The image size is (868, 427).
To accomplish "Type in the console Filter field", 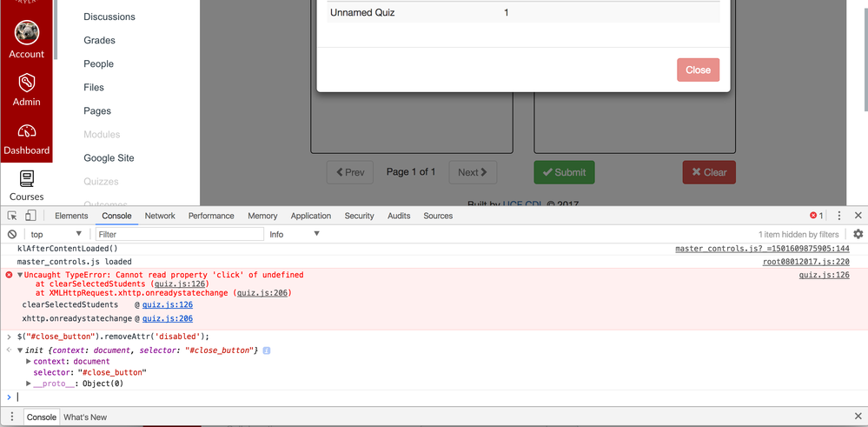I will coord(178,235).
